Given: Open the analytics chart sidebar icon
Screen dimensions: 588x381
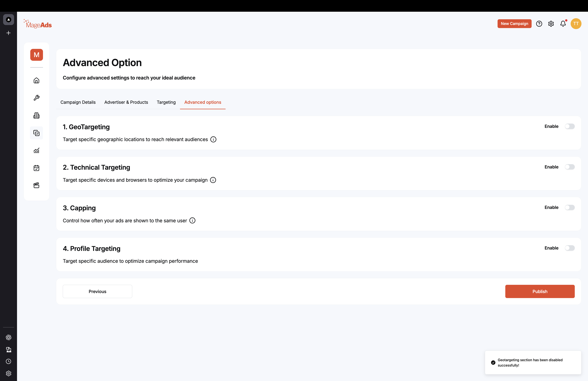Looking at the screenshot, I should (36, 151).
